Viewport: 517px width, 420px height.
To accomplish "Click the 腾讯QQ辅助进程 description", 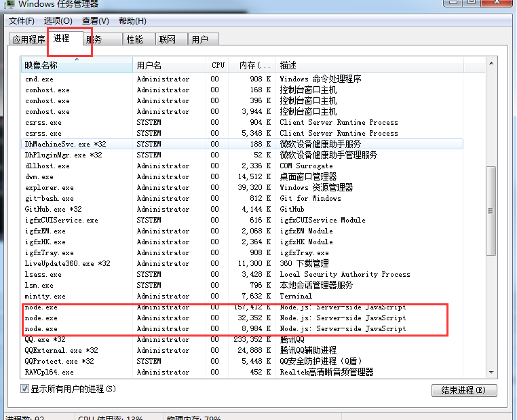I will pyautogui.click(x=308, y=350).
